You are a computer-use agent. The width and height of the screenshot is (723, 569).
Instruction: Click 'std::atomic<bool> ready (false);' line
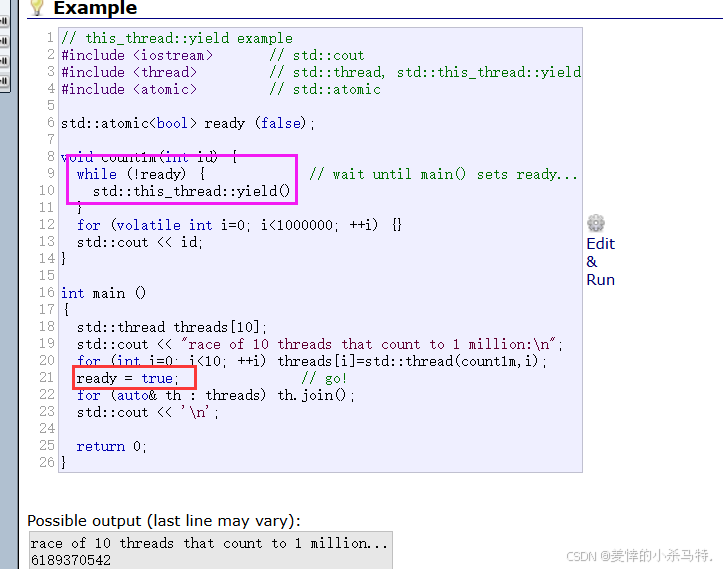point(188,124)
